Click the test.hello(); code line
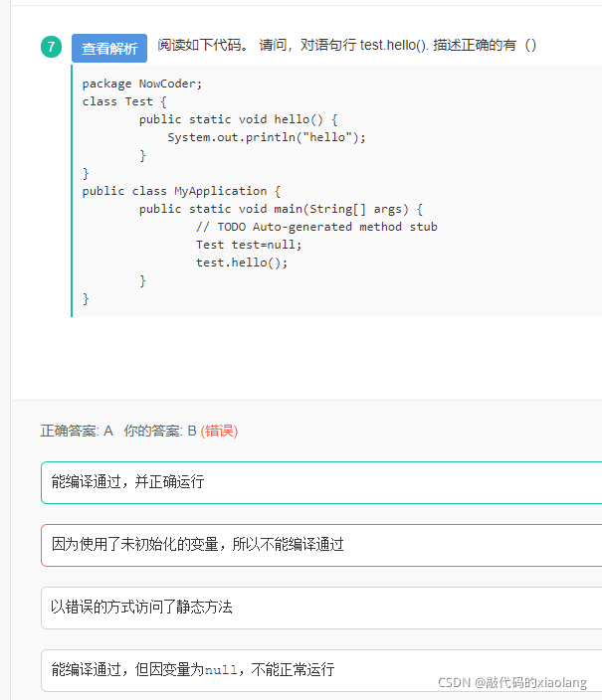602x700 pixels. click(x=242, y=262)
